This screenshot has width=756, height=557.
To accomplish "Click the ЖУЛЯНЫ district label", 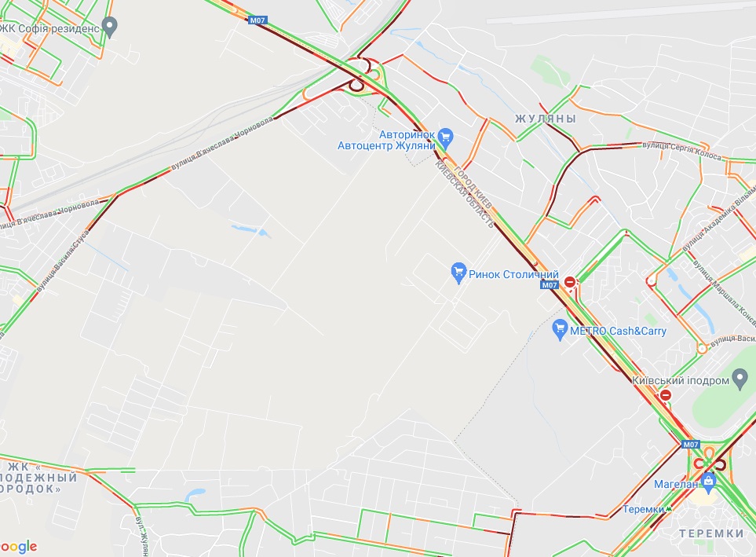I will click(546, 119).
